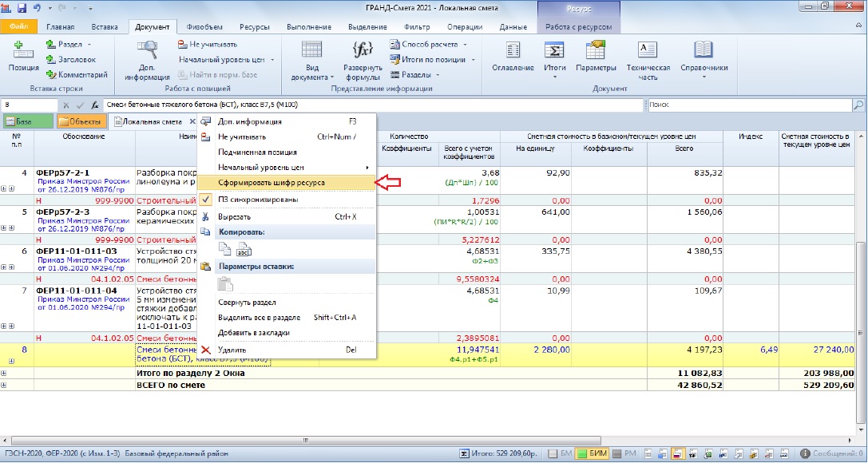Click the fx formula icon in the formula bar

pos(95,105)
